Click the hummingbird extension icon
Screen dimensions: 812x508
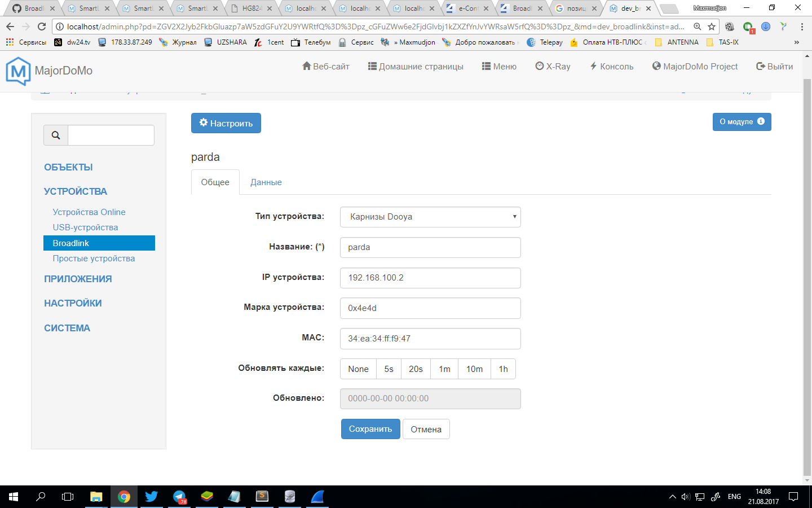(x=783, y=27)
